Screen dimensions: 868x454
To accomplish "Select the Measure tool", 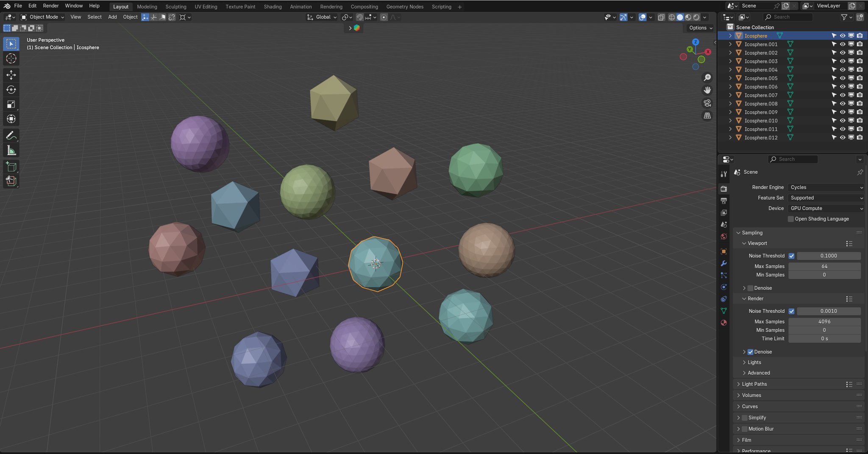I will point(11,150).
